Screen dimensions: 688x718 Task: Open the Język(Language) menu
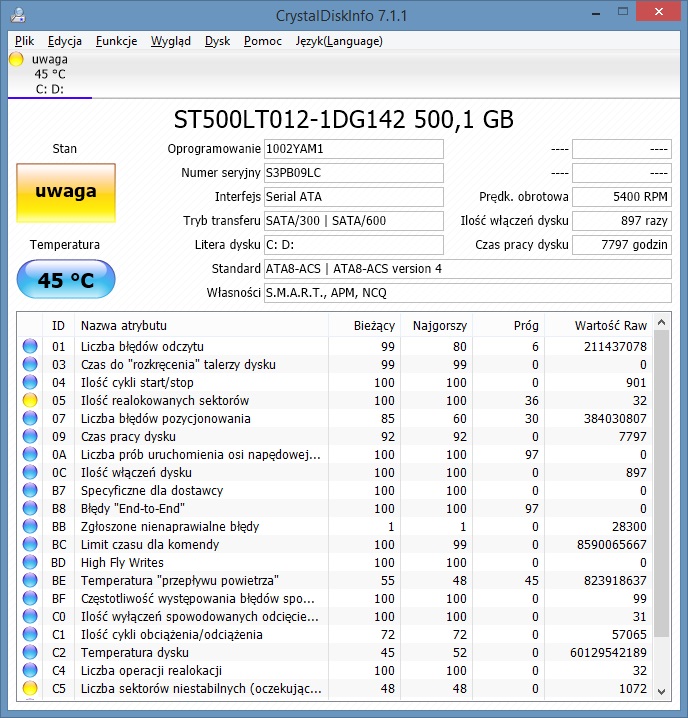tap(339, 41)
